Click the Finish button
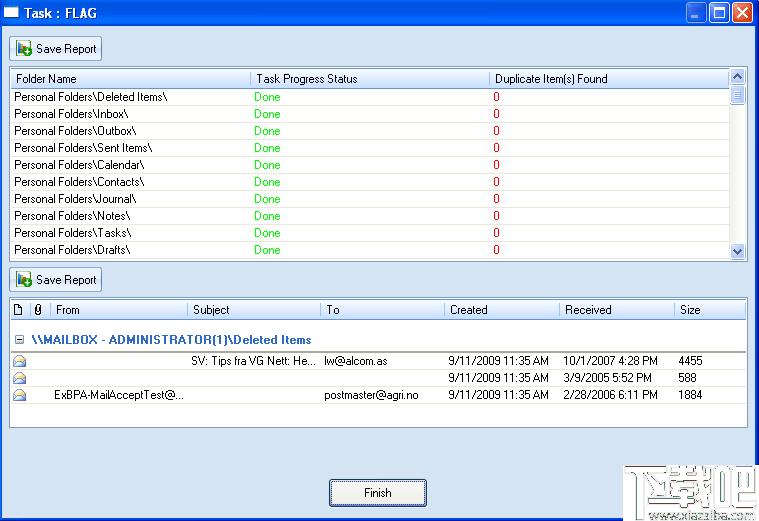Screen dimensions: 759x521 pos(378,493)
